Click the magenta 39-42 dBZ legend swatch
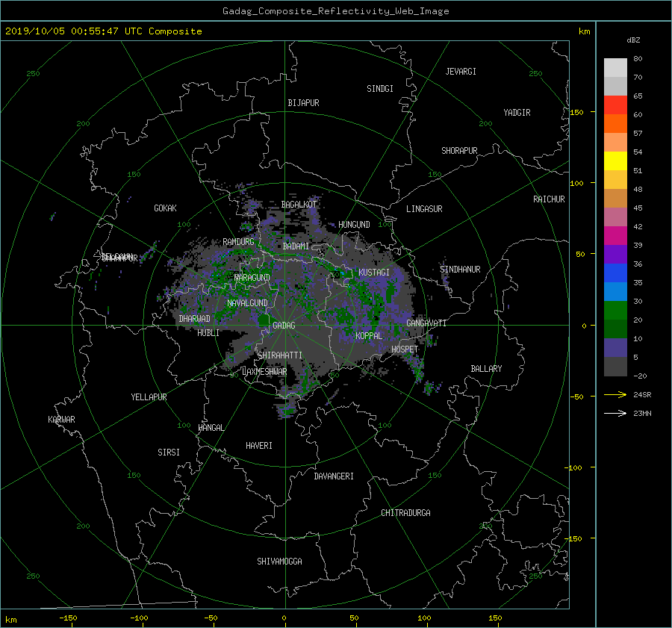672x628 pixels. pyautogui.click(x=615, y=236)
